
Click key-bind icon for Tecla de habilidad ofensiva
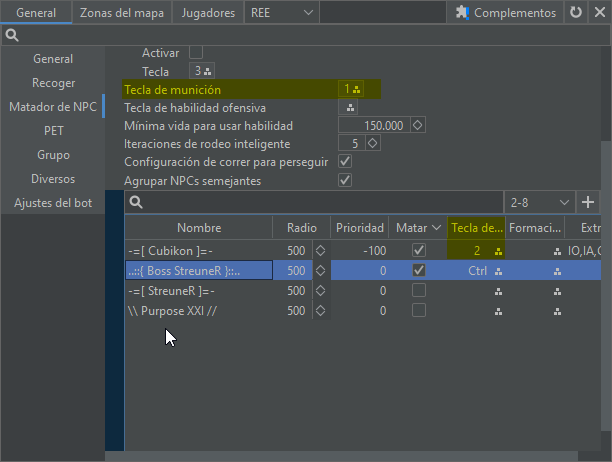pyautogui.click(x=351, y=108)
